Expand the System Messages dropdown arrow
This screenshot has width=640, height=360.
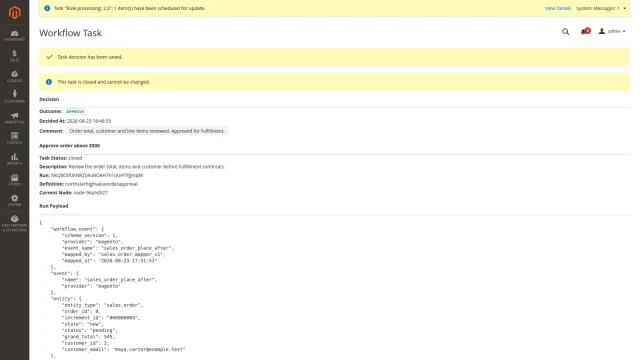[x=624, y=8]
